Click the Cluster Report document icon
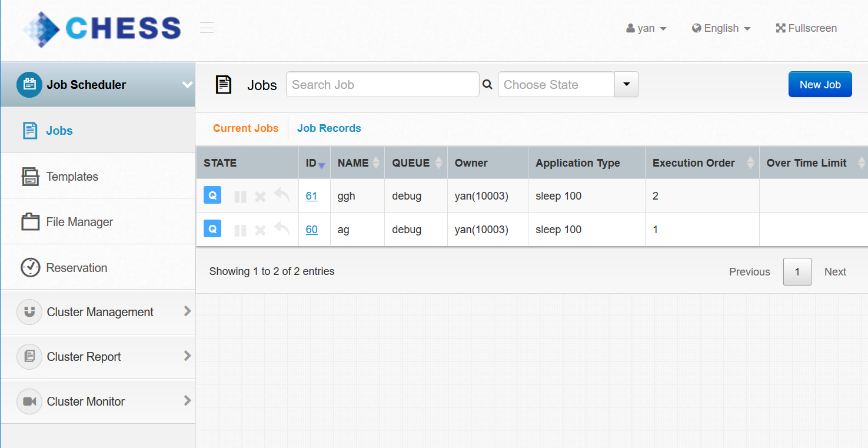The image size is (868, 448). pos(29,357)
